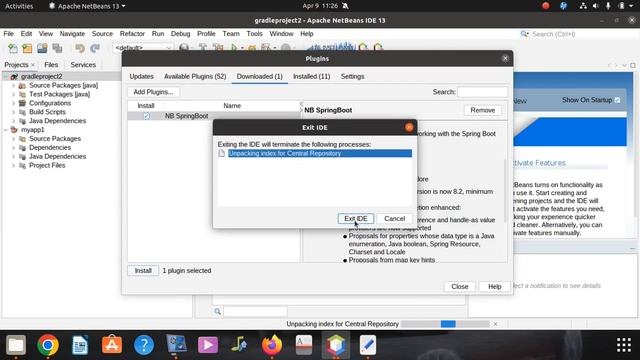Expand the Project Files node
The width and height of the screenshot is (640, 360).
[13, 166]
